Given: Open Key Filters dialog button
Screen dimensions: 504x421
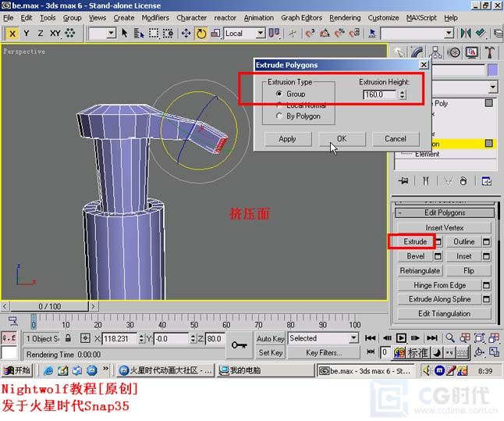Looking at the screenshot, I should point(323,353).
